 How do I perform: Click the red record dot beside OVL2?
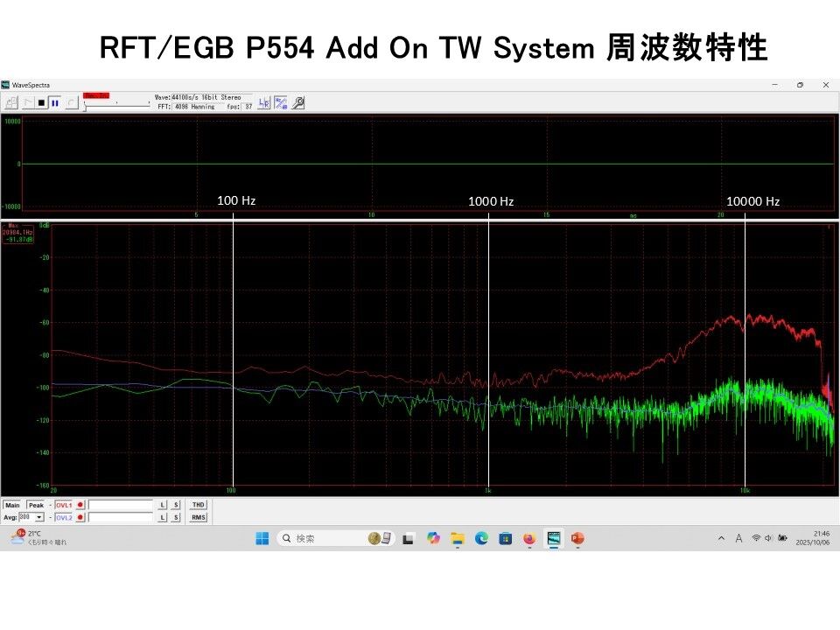[80, 517]
